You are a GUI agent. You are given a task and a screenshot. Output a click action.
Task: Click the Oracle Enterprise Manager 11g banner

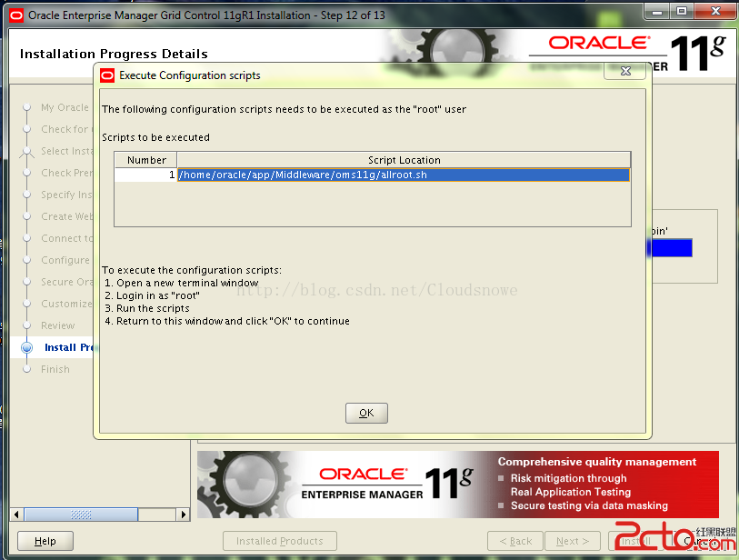pos(457,485)
